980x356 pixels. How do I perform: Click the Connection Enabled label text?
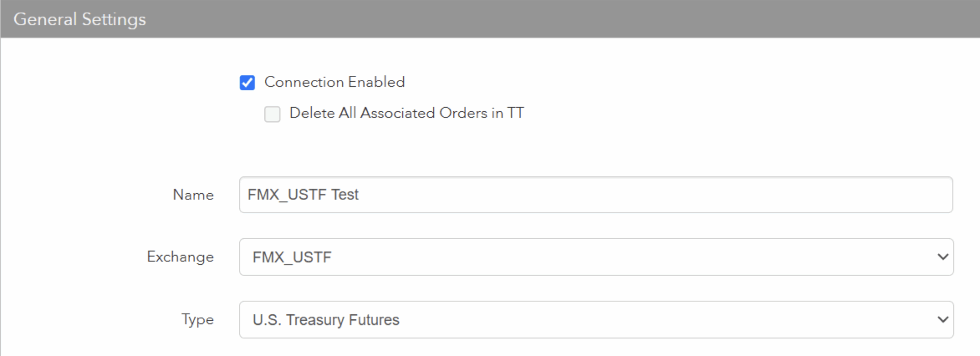tap(334, 82)
